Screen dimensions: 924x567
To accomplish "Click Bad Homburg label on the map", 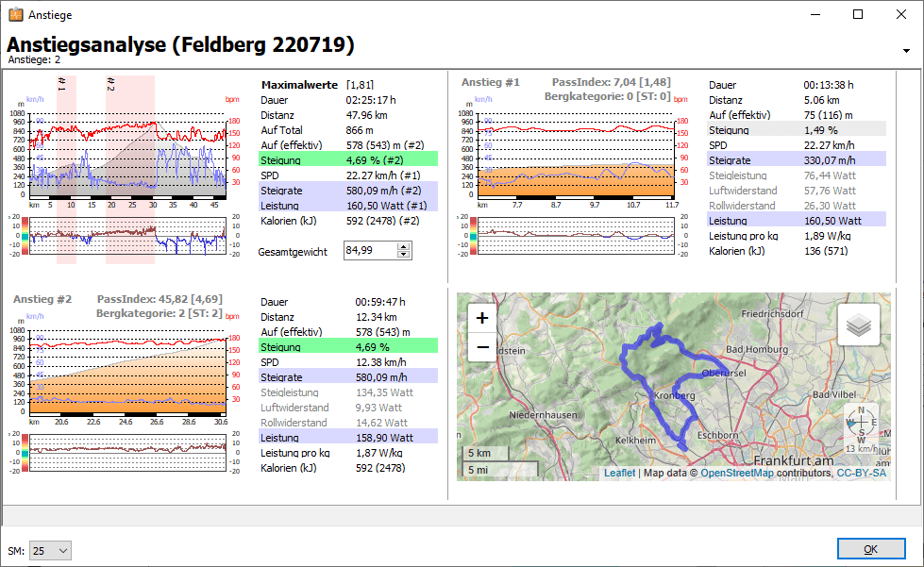I will click(757, 349).
